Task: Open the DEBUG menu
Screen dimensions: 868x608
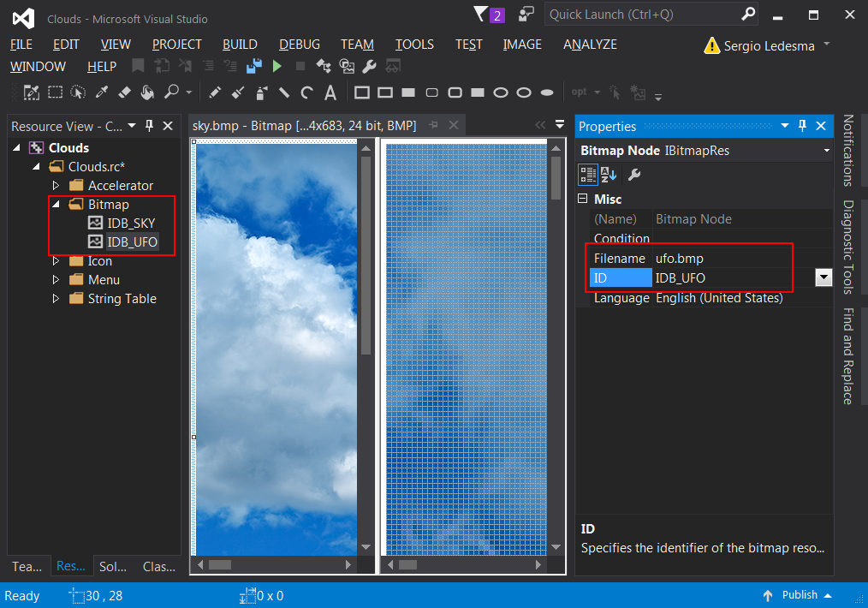Action: (300, 45)
